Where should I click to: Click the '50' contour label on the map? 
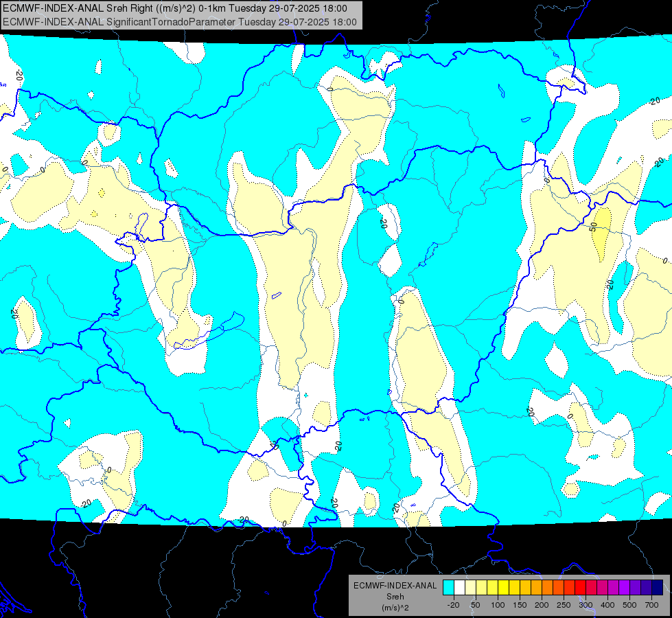(594, 227)
